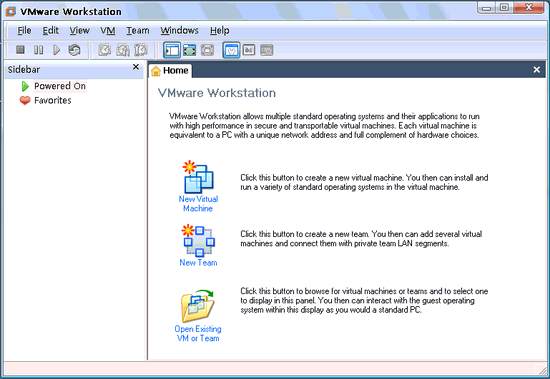This screenshot has height=379, width=550.
Task: Open the File menu
Action: coord(24,31)
